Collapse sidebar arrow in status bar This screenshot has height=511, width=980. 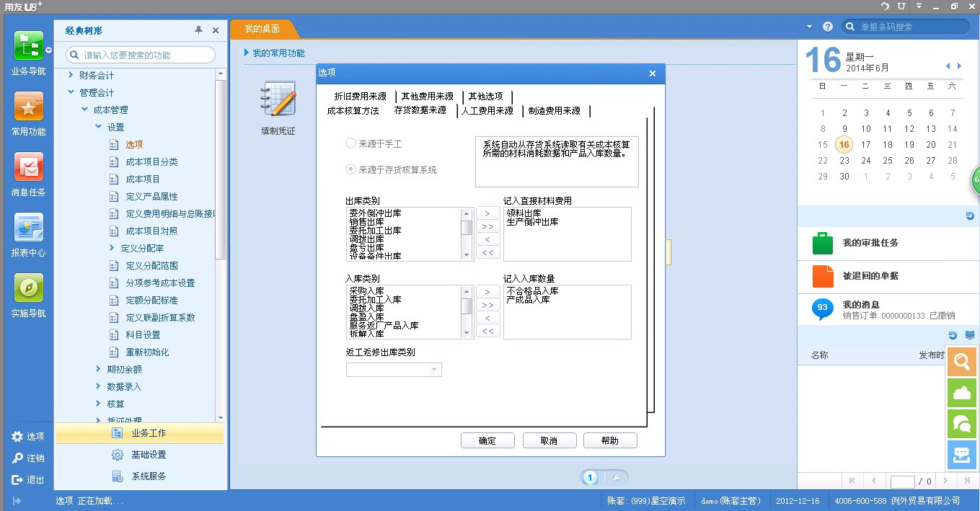[16, 501]
